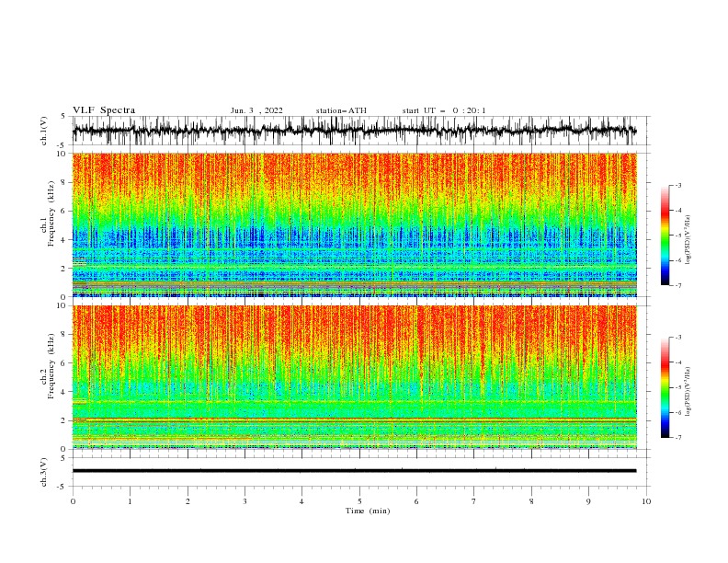Click the "10" kHz tick on ch.2 frequency axis
Image resolution: width=728 pixels, height=563 pixels.
(63, 305)
